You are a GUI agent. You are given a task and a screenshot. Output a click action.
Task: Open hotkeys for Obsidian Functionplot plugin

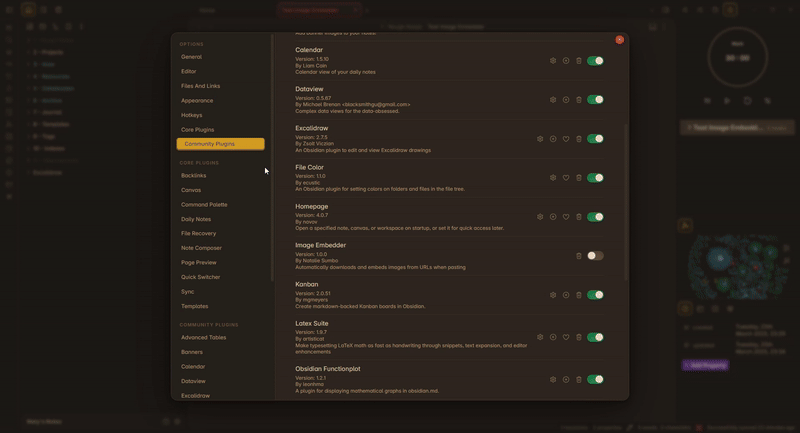pyautogui.click(x=566, y=379)
